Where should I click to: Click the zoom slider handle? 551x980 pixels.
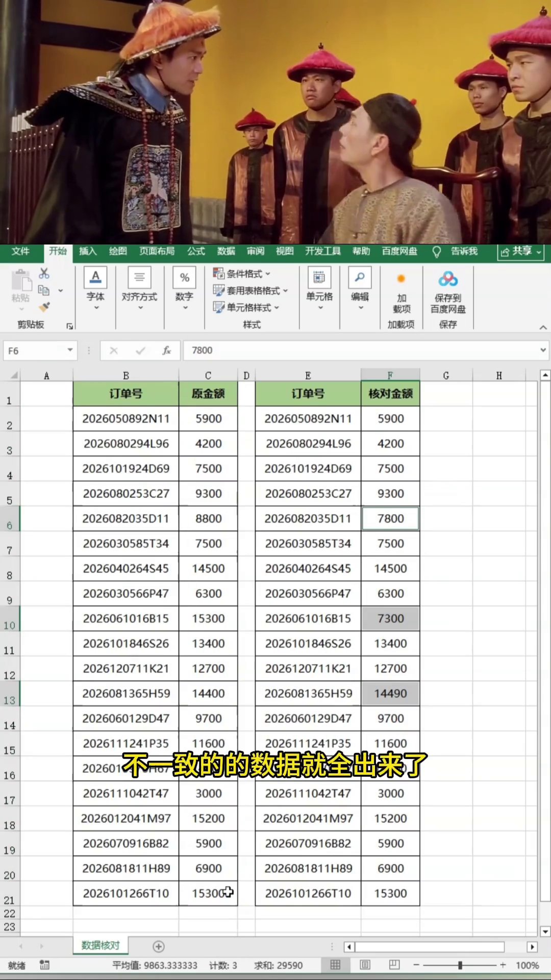pyautogui.click(x=460, y=965)
